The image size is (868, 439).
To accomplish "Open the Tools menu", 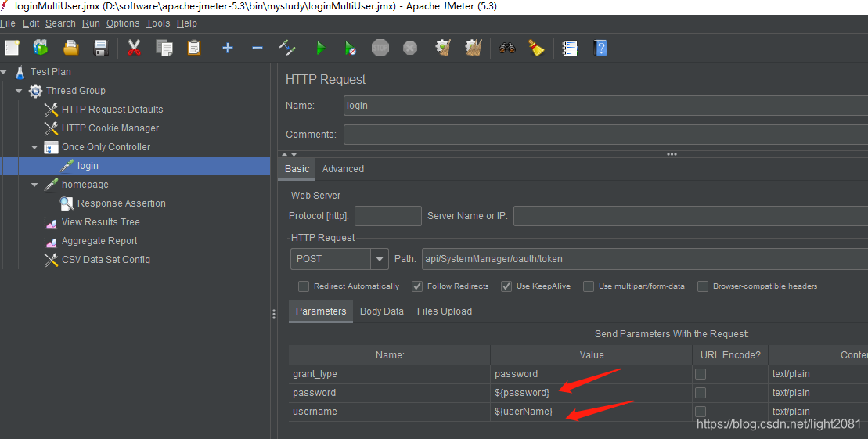I will [x=158, y=23].
